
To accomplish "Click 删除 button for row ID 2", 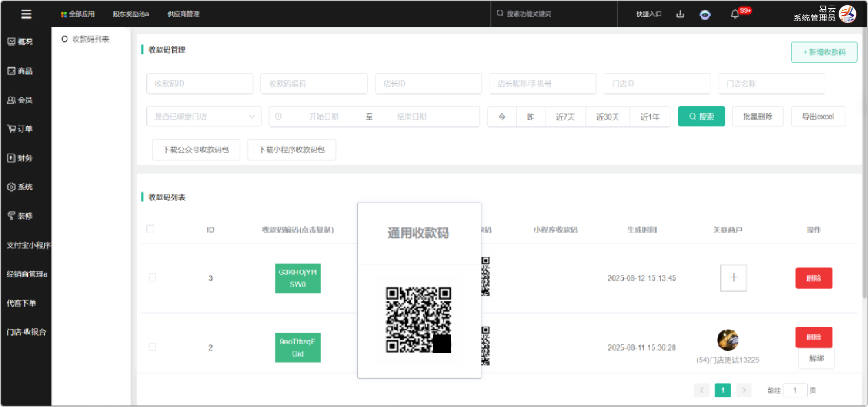I will pyautogui.click(x=813, y=338).
